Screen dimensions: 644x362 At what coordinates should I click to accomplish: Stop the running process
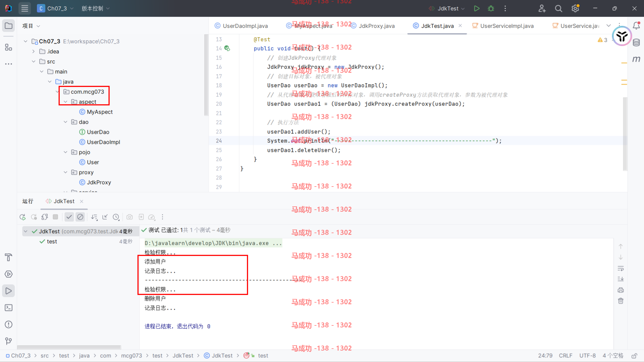tap(55, 217)
